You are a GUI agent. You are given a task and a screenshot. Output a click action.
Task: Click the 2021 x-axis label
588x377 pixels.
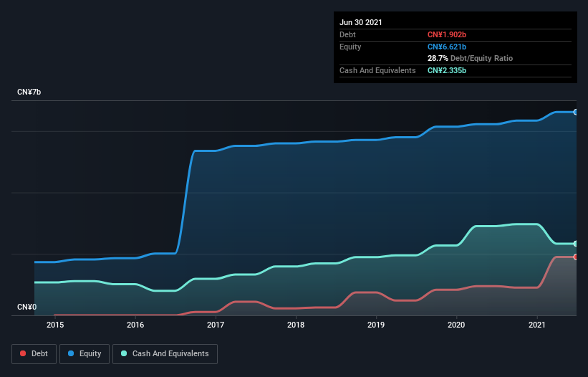(536, 325)
